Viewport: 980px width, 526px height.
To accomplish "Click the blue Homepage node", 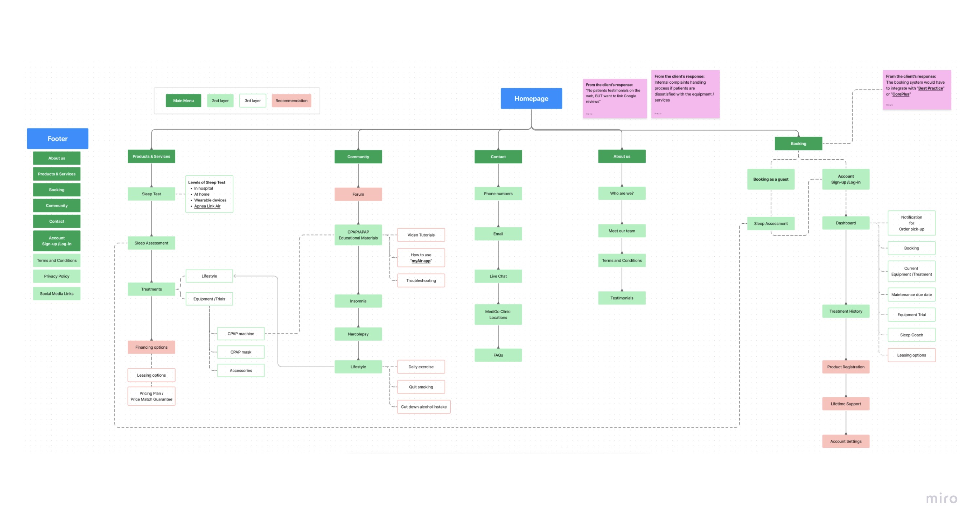I will click(531, 98).
